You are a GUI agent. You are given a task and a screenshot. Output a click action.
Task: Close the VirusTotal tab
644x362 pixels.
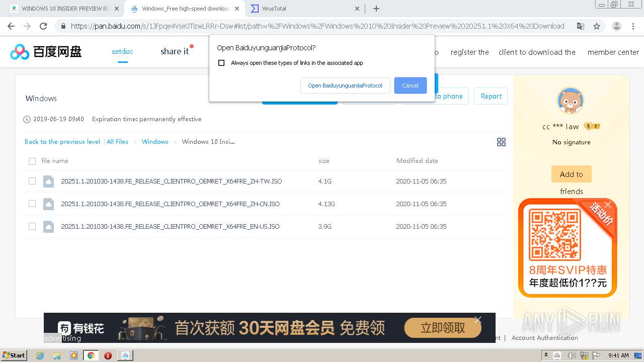pyautogui.click(x=357, y=9)
